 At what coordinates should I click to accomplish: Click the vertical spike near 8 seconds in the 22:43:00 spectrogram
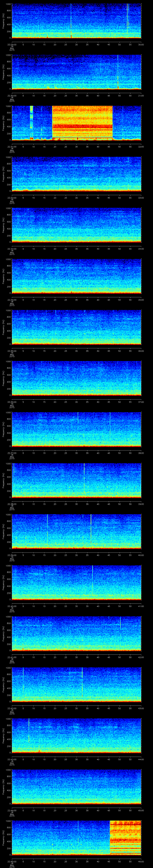tap(29, 731)
